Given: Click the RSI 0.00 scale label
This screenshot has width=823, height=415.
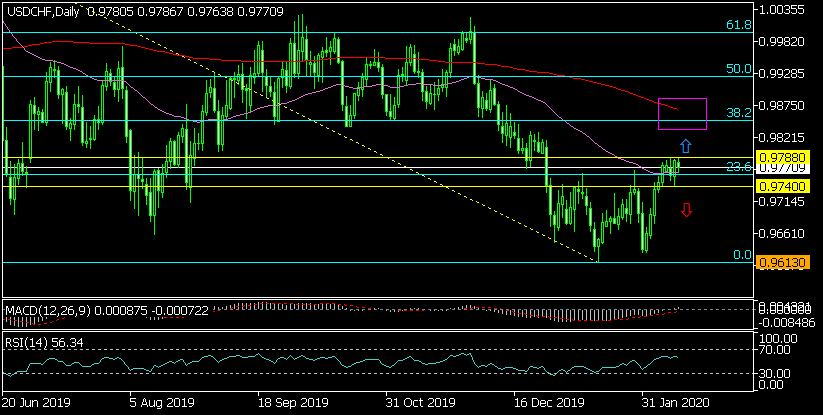Looking at the screenshot, I should click(x=773, y=385).
